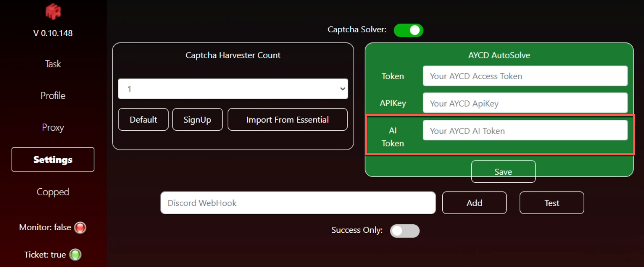644x267 pixels.
Task: Go to the Profile section
Action: click(53, 96)
